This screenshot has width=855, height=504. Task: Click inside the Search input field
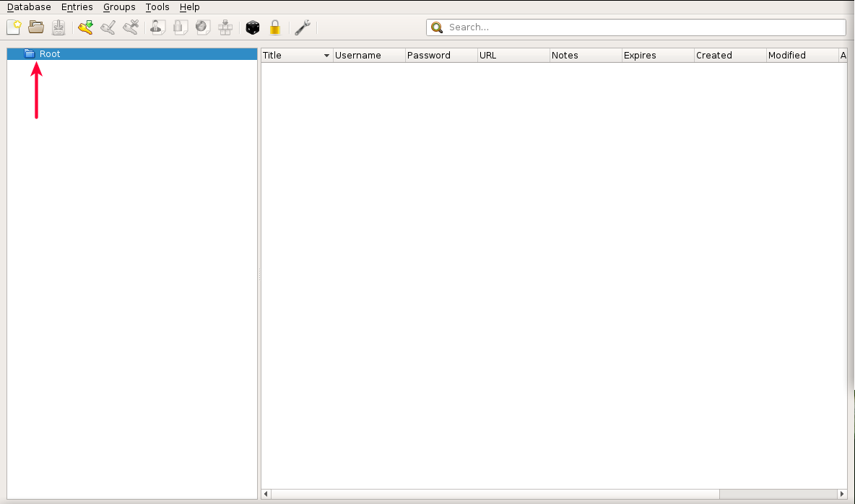[643, 27]
